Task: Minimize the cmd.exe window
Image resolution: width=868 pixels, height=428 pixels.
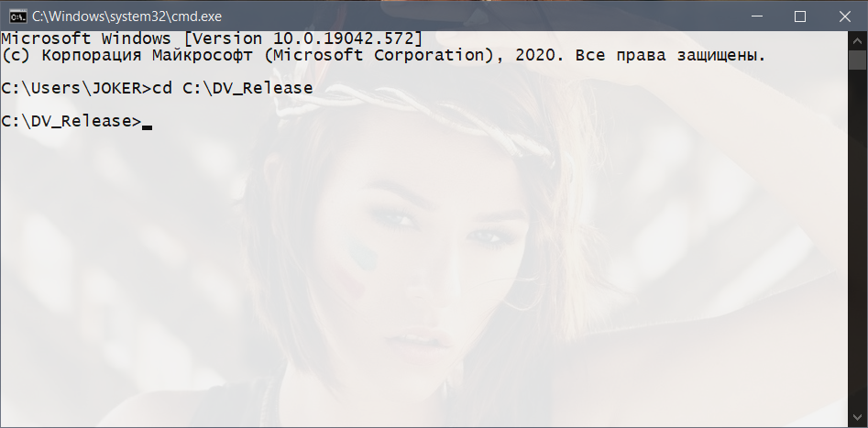Action: click(757, 16)
